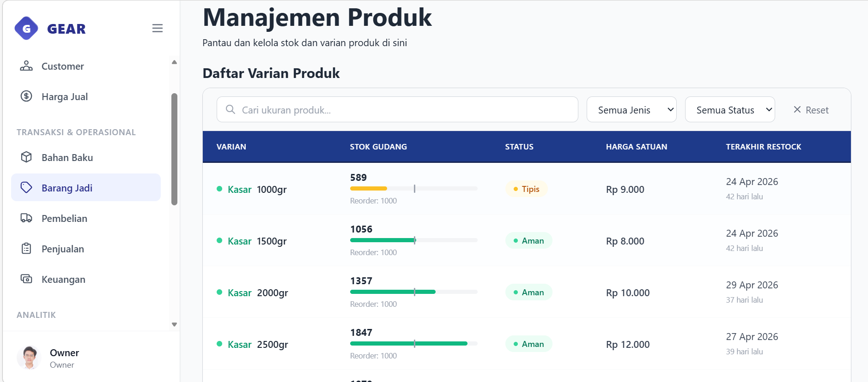The width and height of the screenshot is (868, 382).
Task: Focus the Cari ukuran produk search field
Action: [397, 109]
